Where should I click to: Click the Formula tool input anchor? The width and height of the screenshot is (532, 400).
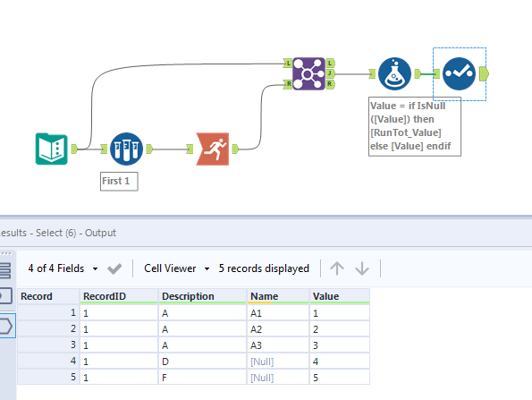point(373,73)
